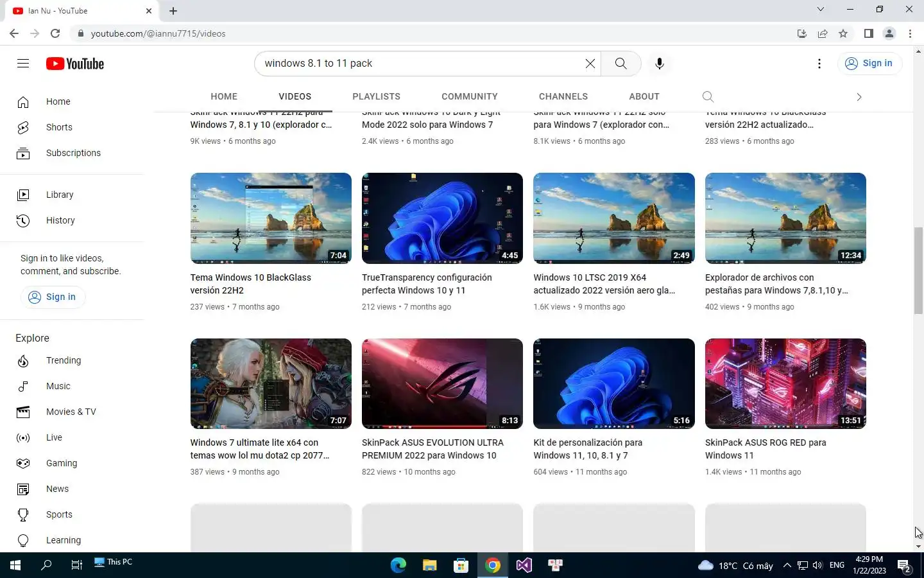Switch to the VIDEOS channel tab
The width and height of the screenshot is (924, 578).
(x=295, y=96)
